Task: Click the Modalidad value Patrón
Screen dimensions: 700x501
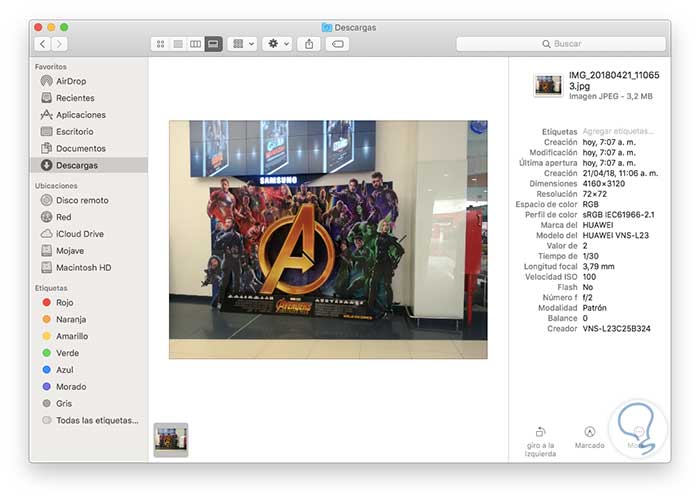Action: coord(595,308)
